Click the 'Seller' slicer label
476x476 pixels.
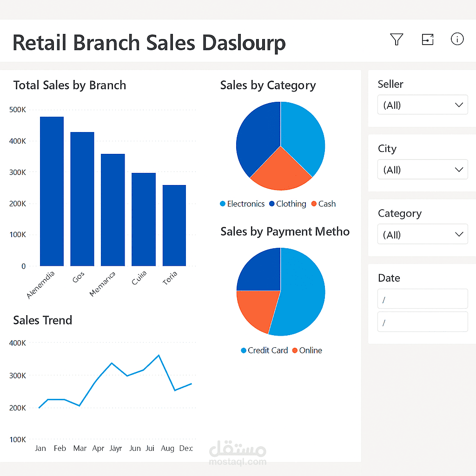click(x=390, y=84)
